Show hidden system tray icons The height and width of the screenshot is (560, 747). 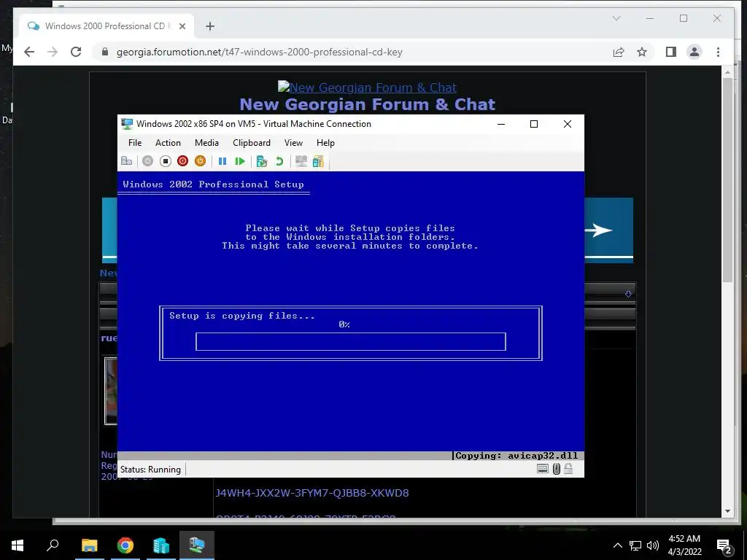point(617,545)
